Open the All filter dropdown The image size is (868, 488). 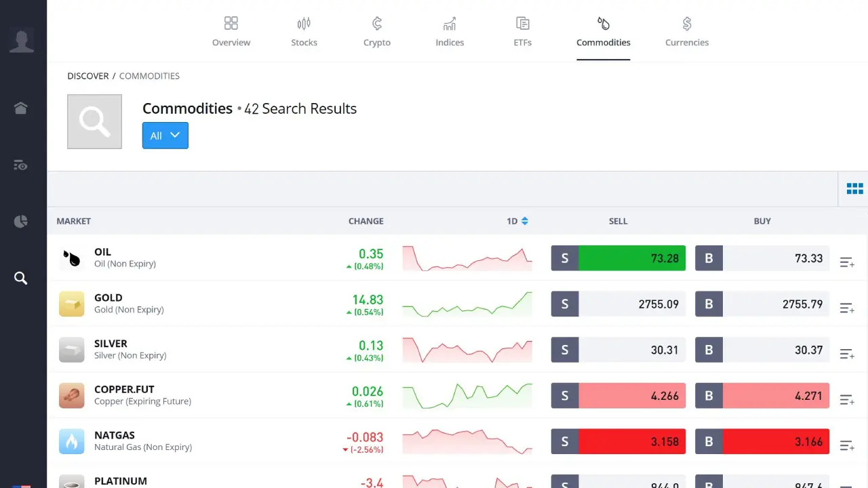pos(165,135)
